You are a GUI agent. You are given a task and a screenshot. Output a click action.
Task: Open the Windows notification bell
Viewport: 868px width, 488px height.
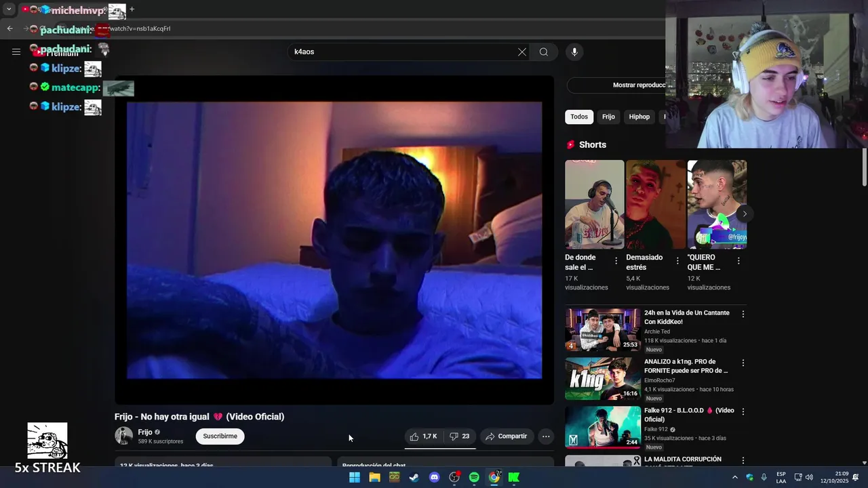click(x=856, y=477)
